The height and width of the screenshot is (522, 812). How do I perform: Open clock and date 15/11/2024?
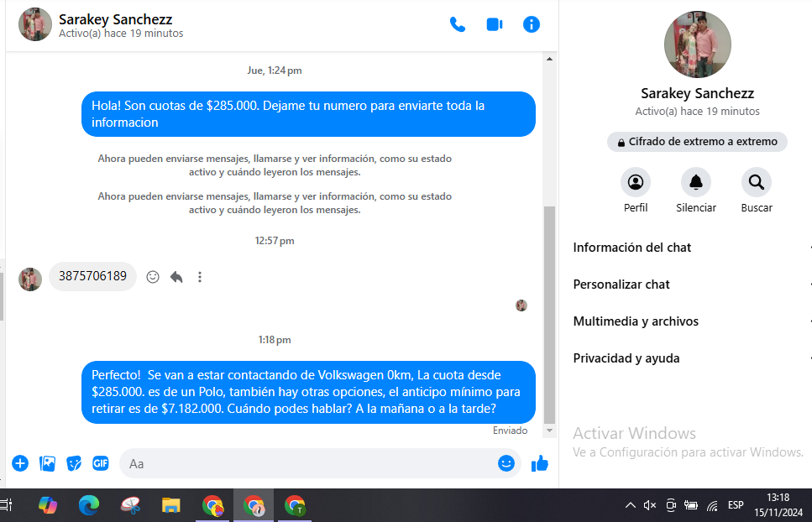coord(778,505)
